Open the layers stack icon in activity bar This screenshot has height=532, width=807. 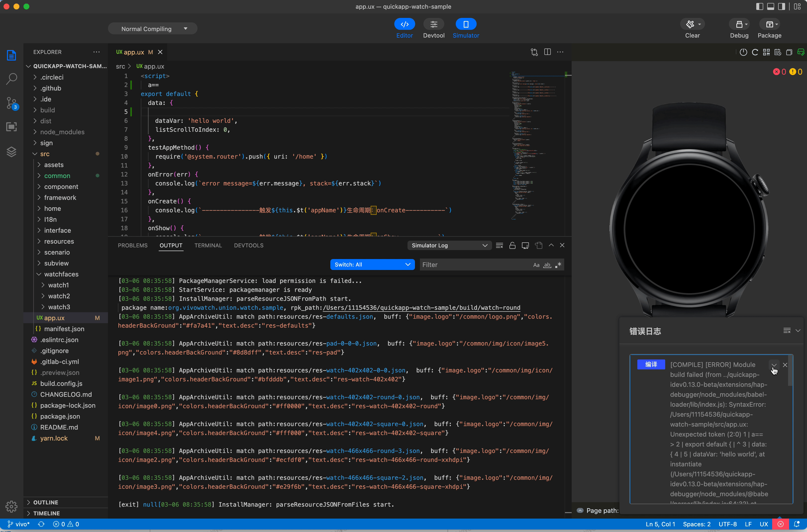click(11, 152)
